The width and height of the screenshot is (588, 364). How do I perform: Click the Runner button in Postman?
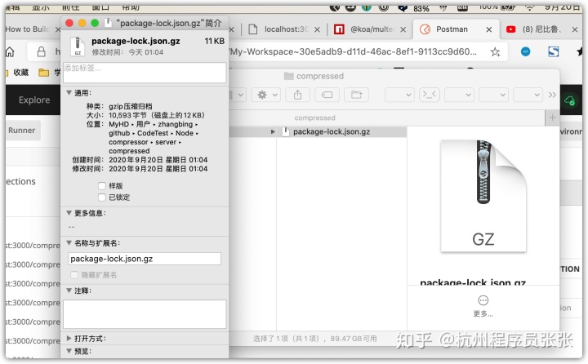[21, 130]
